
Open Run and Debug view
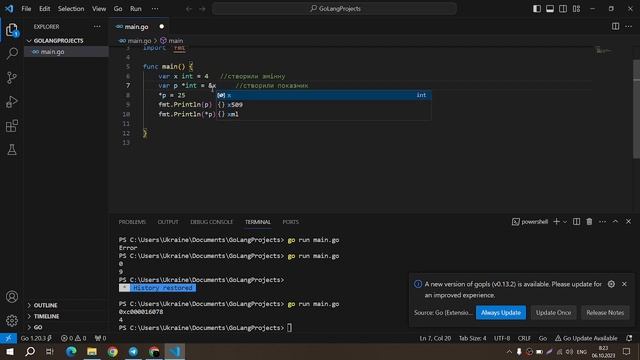[x=12, y=102]
